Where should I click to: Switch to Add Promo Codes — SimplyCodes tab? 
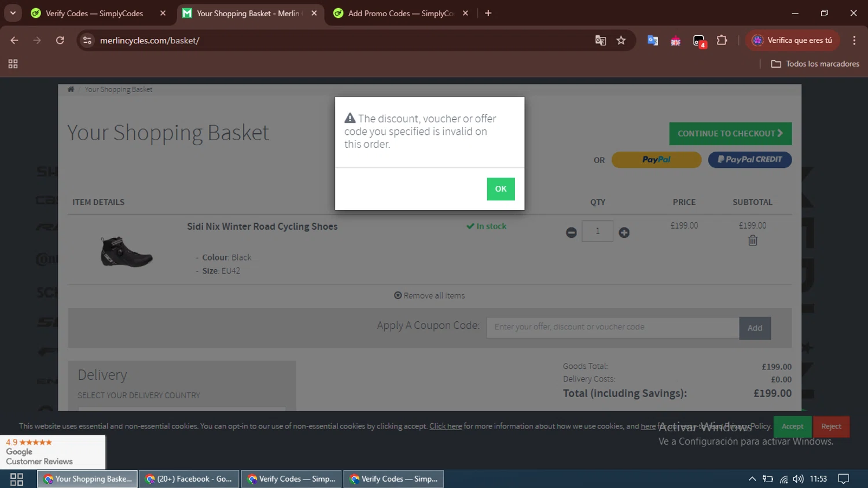tap(400, 13)
